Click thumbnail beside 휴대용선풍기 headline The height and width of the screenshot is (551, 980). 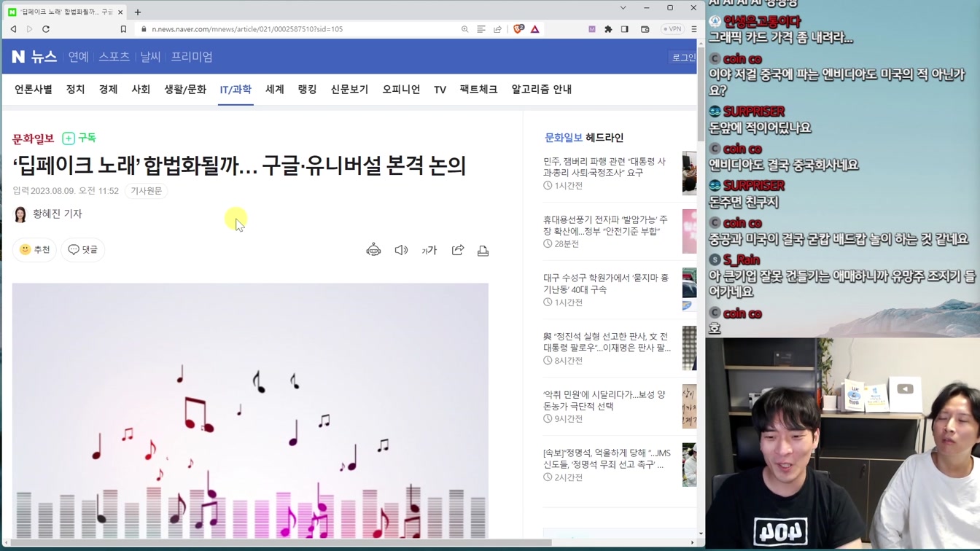coord(689,231)
